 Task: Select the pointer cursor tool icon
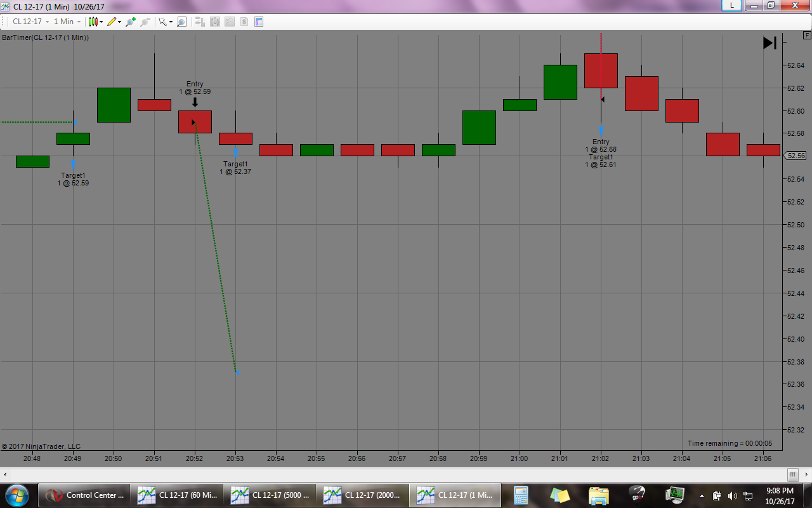[163, 22]
